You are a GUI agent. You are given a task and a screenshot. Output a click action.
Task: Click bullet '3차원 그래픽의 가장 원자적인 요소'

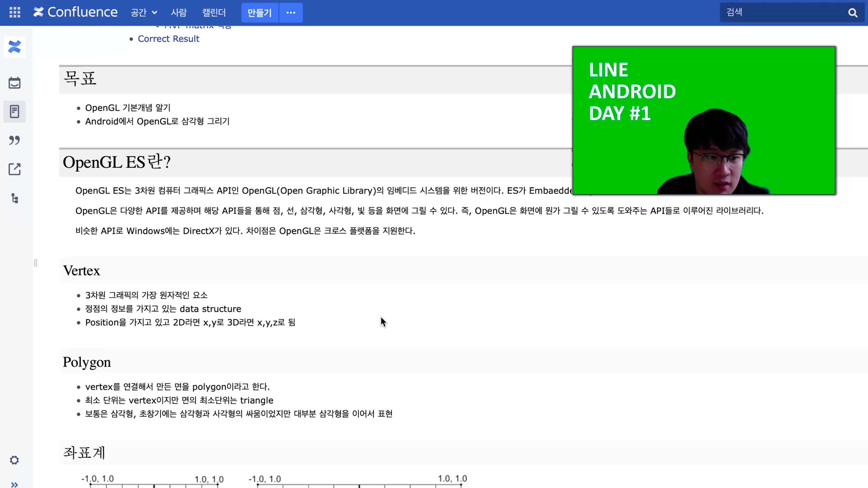tap(146, 295)
